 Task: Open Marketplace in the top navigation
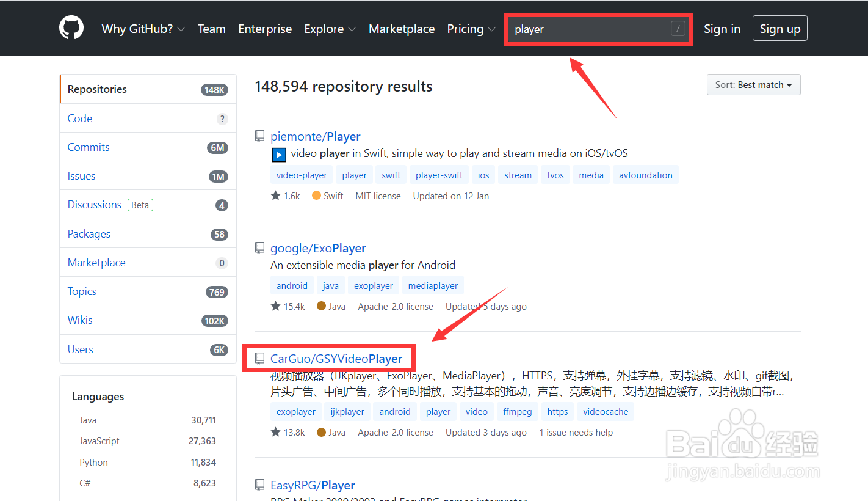pos(402,29)
